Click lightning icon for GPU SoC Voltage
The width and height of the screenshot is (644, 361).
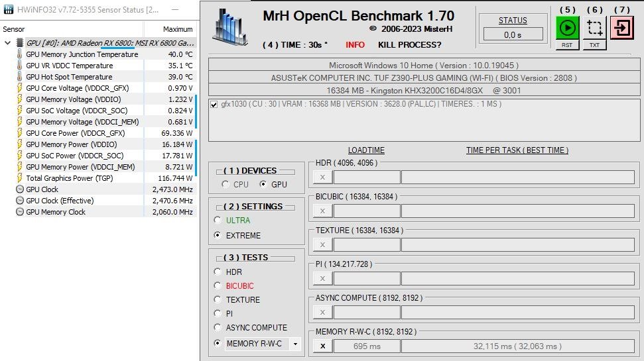[19, 111]
